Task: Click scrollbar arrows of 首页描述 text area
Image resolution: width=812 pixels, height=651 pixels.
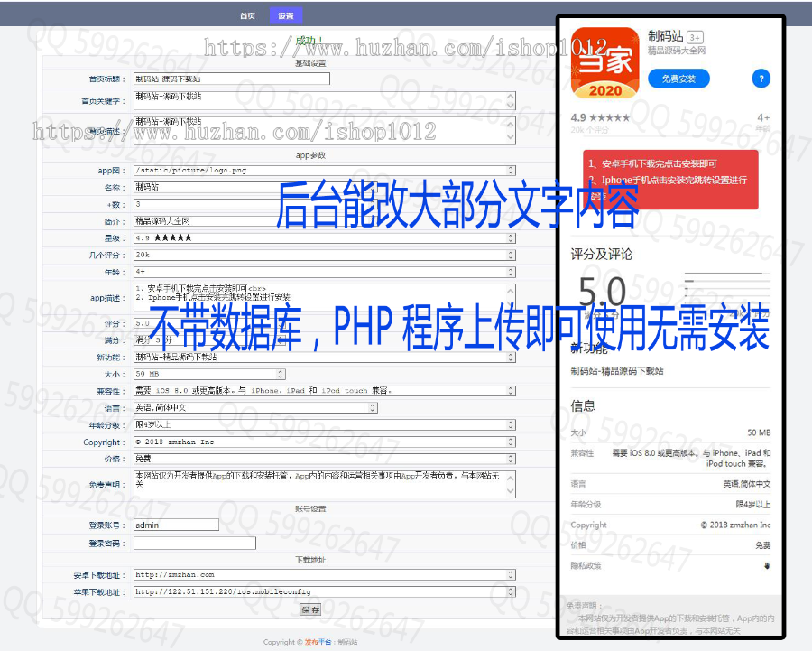Action: point(511,130)
